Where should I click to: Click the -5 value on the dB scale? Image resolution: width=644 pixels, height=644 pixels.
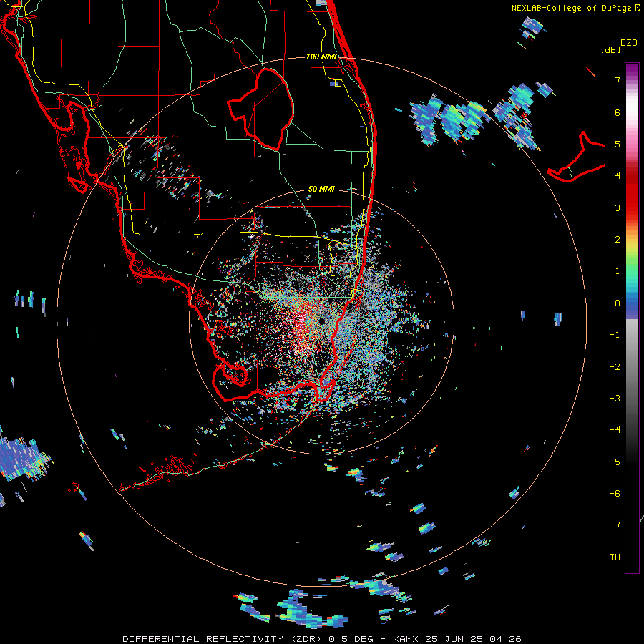(615, 462)
